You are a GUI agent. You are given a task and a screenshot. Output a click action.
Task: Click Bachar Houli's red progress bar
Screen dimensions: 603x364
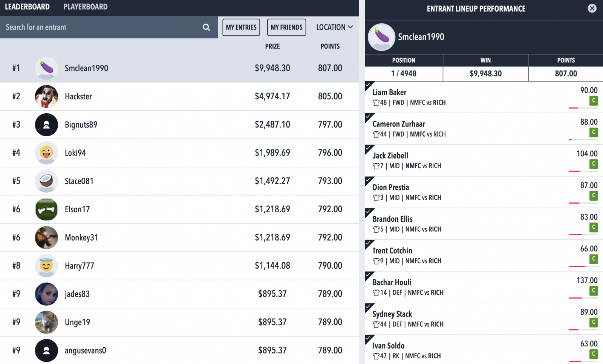point(576,298)
